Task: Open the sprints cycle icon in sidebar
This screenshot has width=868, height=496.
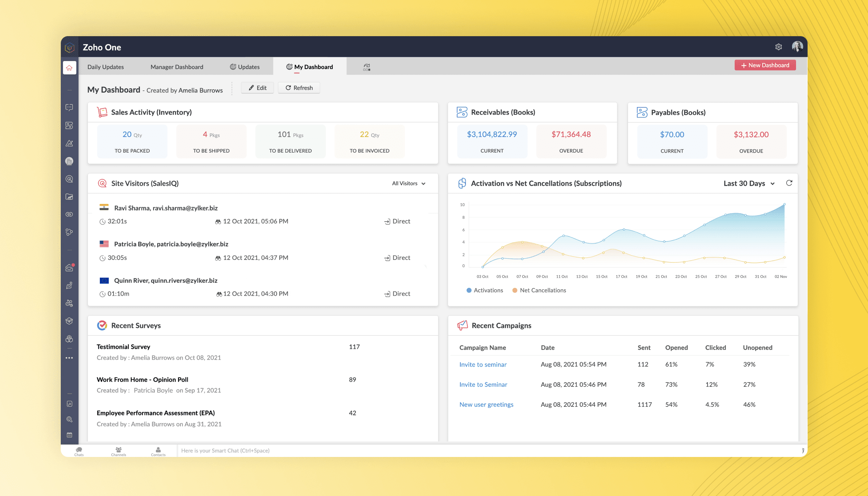Action: (69, 303)
